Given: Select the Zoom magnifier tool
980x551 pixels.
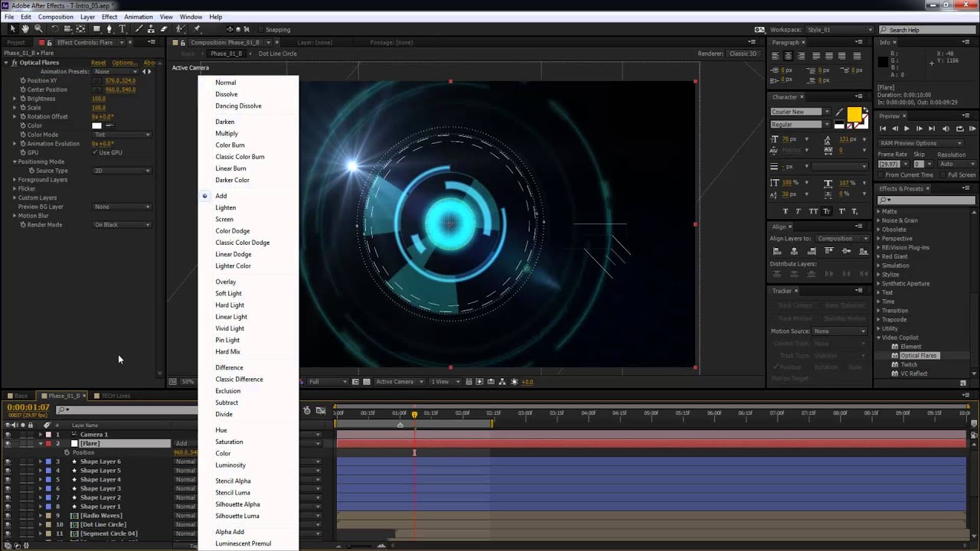Looking at the screenshot, I should click(x=38, y=29).
